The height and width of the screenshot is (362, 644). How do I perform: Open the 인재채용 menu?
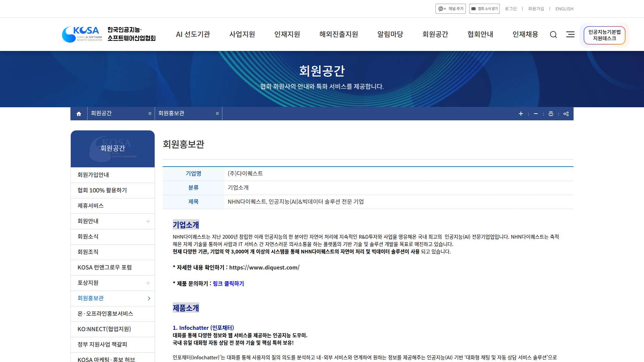pos(525,34)
